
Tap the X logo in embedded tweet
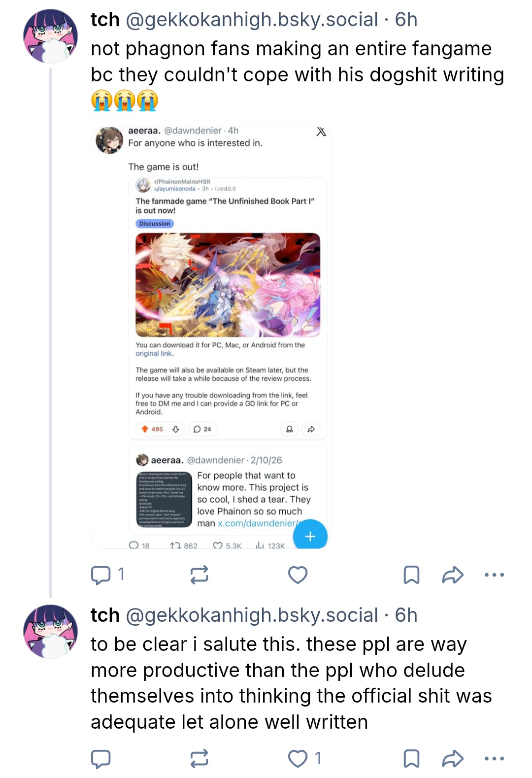[321, 132]
